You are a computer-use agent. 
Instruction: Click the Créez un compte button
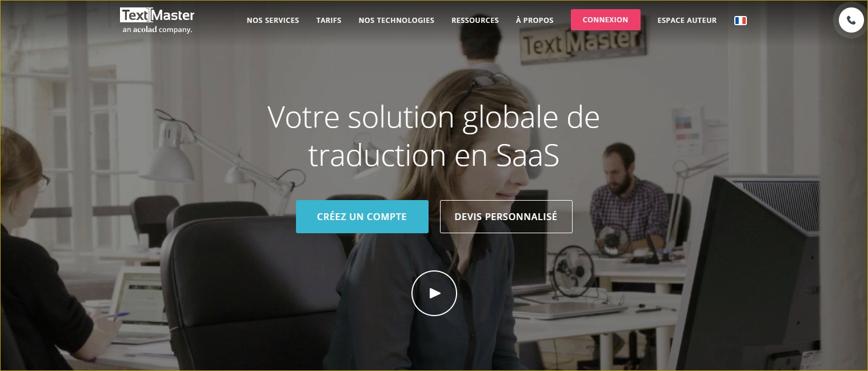(x=362, y=217)
